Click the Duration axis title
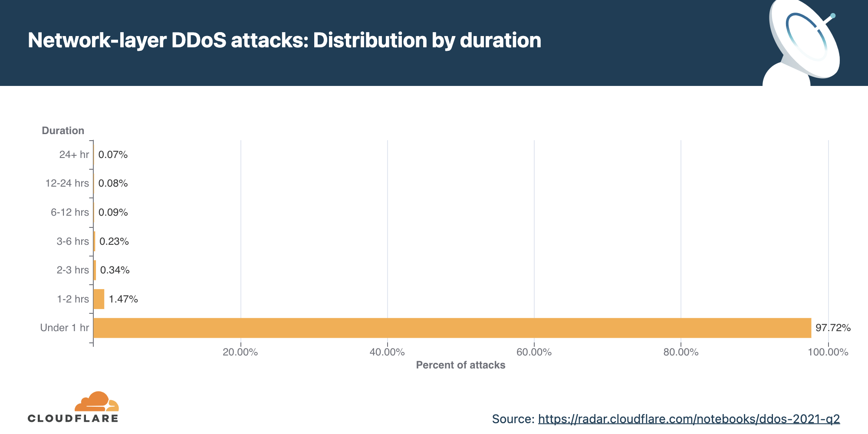Image resolution: width=868 pixels, height=434 pixels. [x=63, y=131]
